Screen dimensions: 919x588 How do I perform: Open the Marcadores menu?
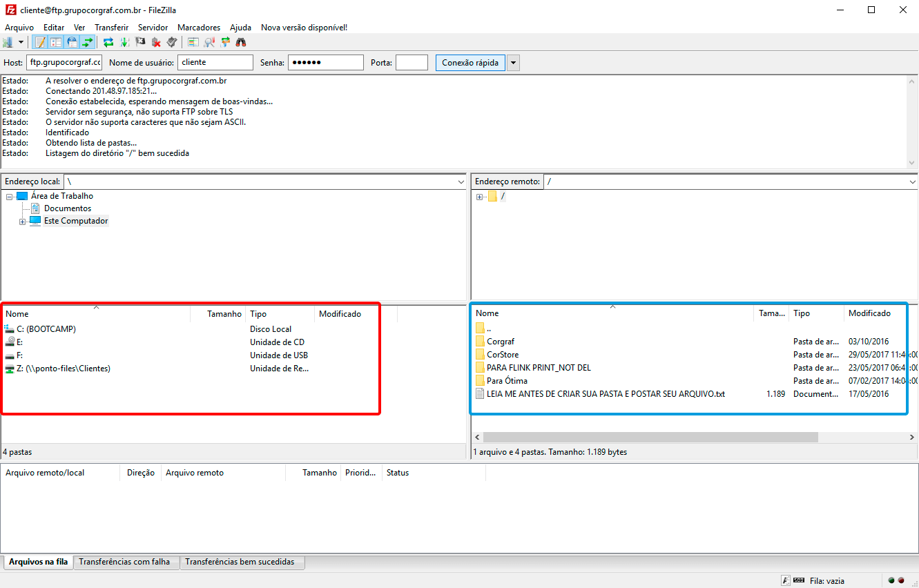click(199, 28)
